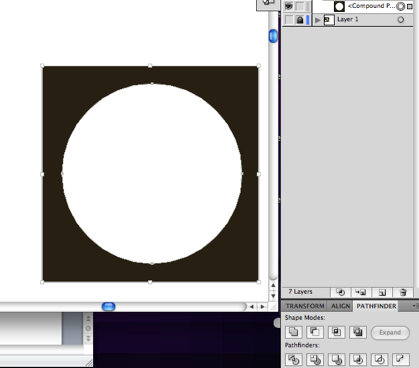This screenshot has height=368, width=419.
Task: Apply Exclude shape mode
Action: click(x=358, y=332)
